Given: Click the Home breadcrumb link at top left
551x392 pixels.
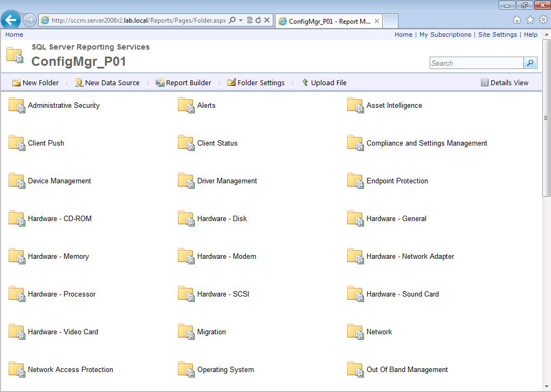Looking at the screenshot, I should (14, 35).
